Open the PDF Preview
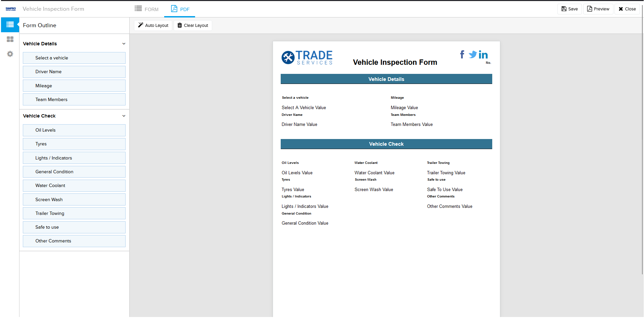644x318 pixels. 598,9
